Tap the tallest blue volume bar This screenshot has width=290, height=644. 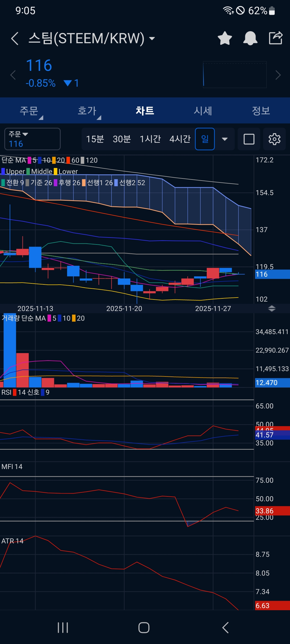tap(10, 350)
